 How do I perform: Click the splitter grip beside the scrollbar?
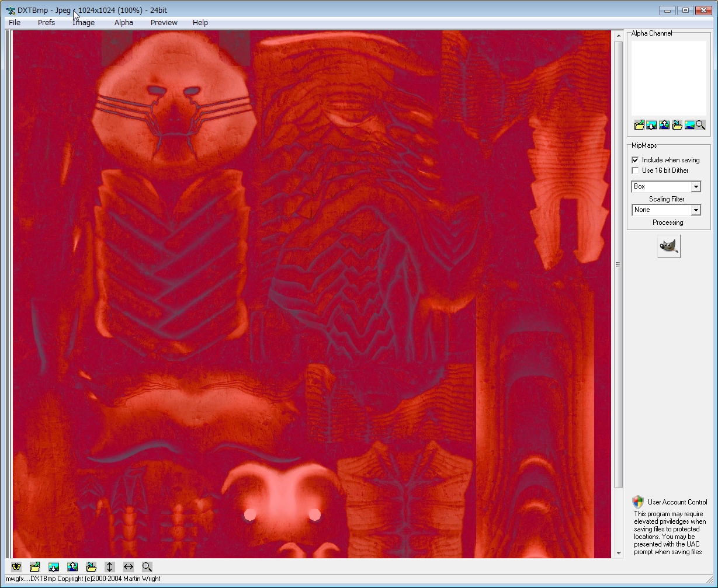click(x=619, y=265)
